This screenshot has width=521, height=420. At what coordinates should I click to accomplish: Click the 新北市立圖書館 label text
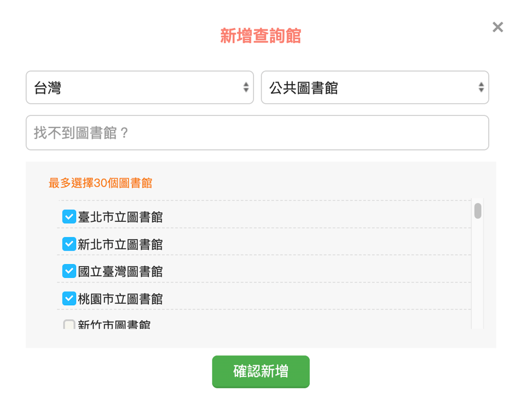[120, 244]
